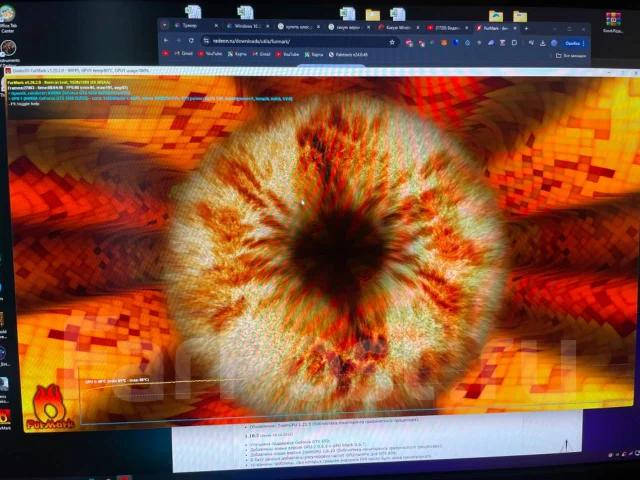Viewport: 640px width, 480px height.
Task: Open the Все закладки bookmarks folder
Action: 571,56
